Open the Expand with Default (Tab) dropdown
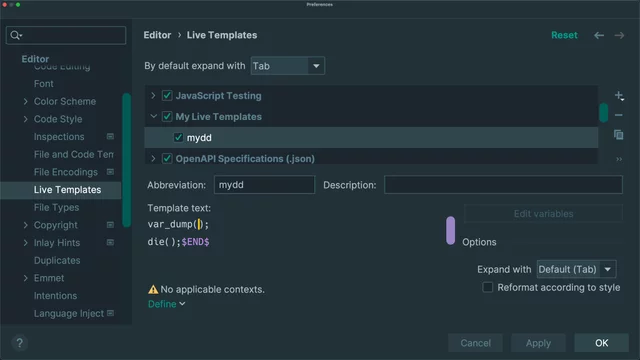 576,269
